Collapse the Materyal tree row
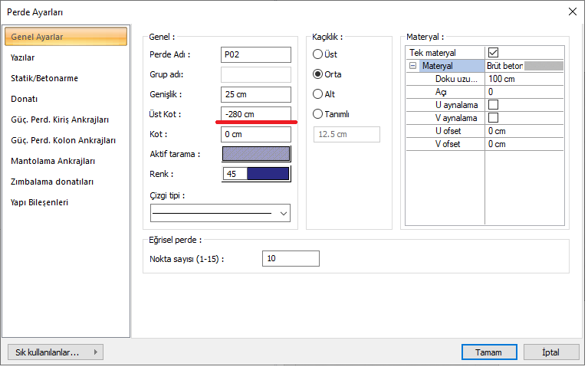588x370 pixels. 413,66
